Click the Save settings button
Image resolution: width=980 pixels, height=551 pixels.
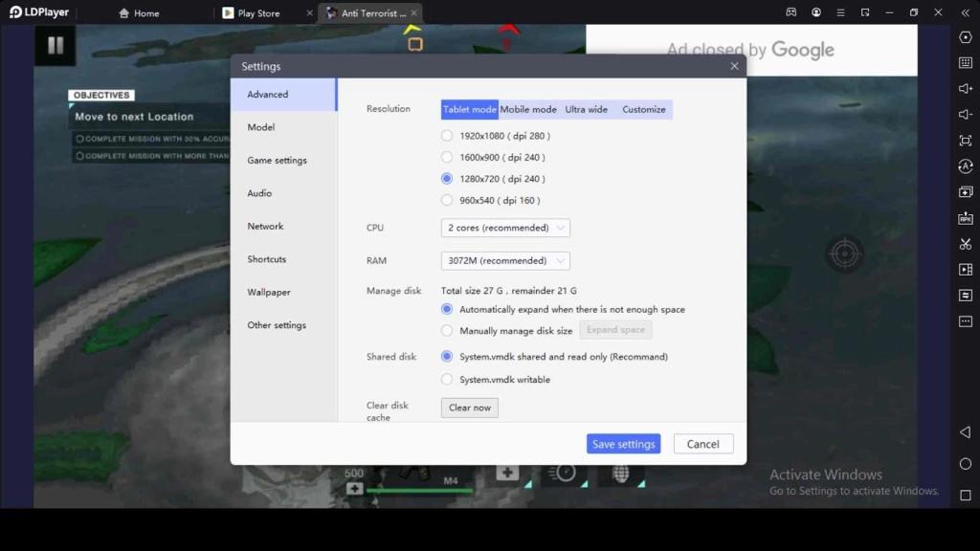pyautogui.click(x=623, y=444)
